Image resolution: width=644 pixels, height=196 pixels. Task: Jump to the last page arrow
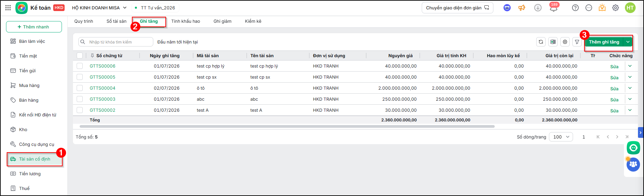627,137
